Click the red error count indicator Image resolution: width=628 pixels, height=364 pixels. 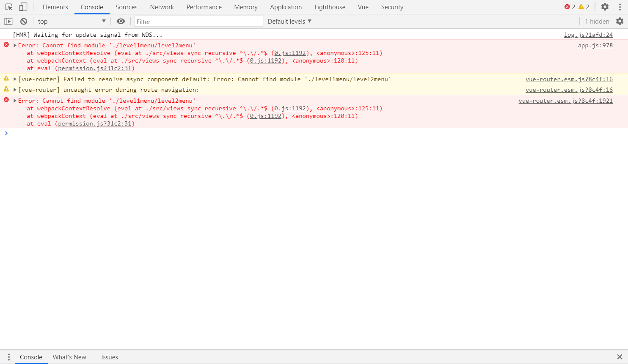(570, 7)
